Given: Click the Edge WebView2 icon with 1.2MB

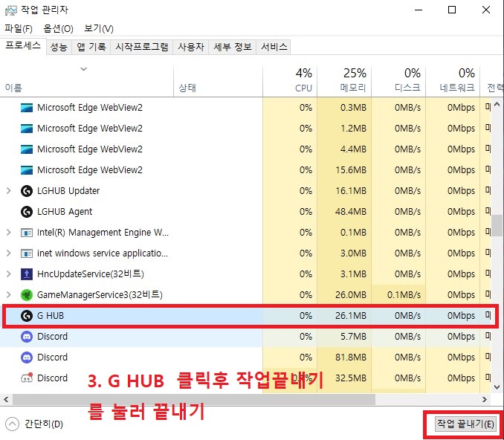Looking at the screenshot, I should (x=26, y=129).
